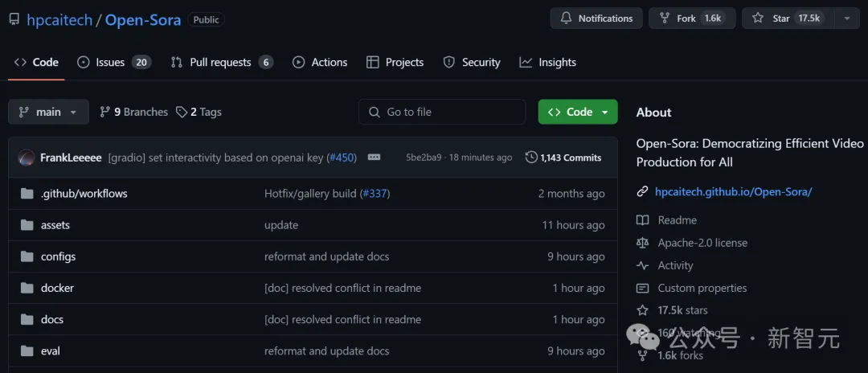View the 1.6k forks link in About
The height and width of the screenshot is (373, 868).
click(x=681, y=356)
